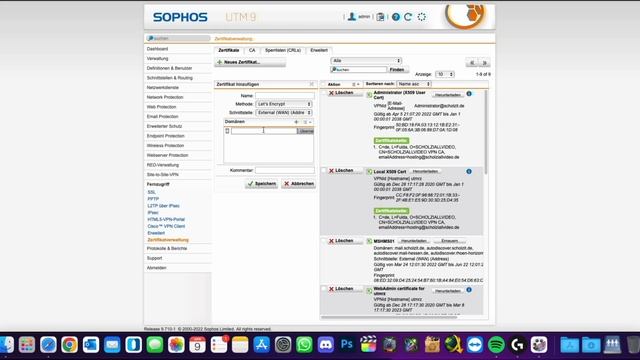Click edit icon next to MSHMS01
This screenshot has height=360, width=640.
(x=369, y=241)
